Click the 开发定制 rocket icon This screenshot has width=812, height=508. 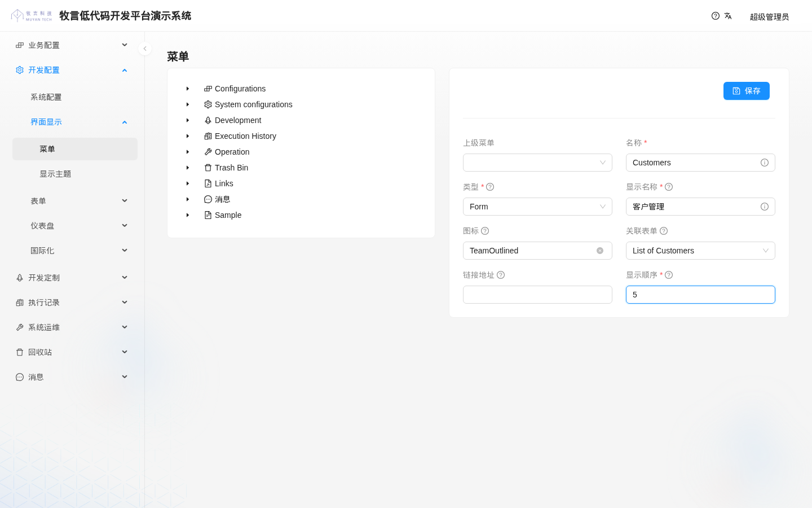click(20, 278)
